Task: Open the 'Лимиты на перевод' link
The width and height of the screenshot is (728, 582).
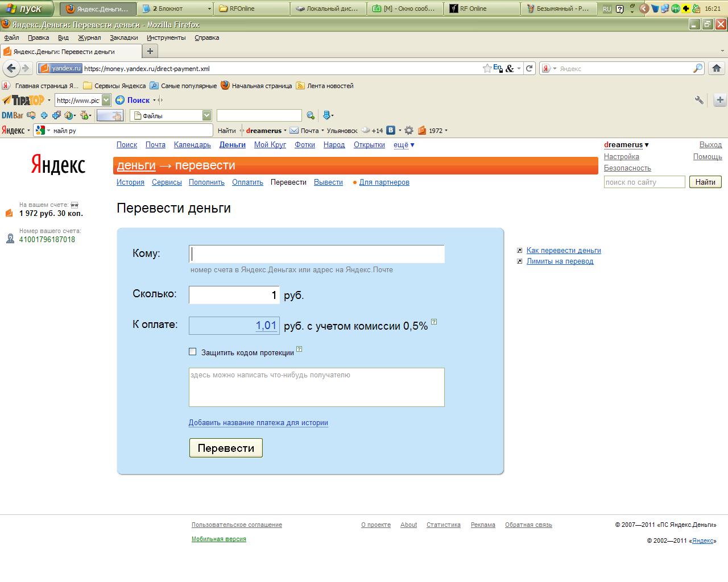Action: 560,261
